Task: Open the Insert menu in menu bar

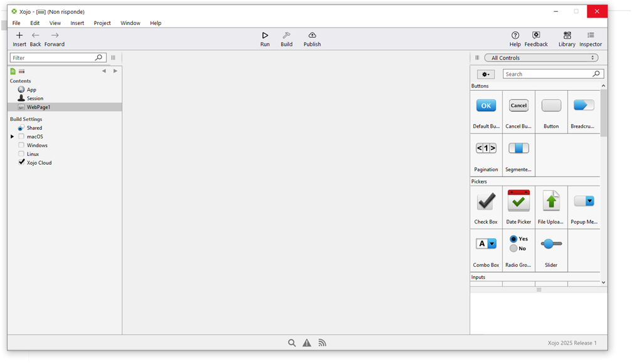Action: click(x=77, y=23)
